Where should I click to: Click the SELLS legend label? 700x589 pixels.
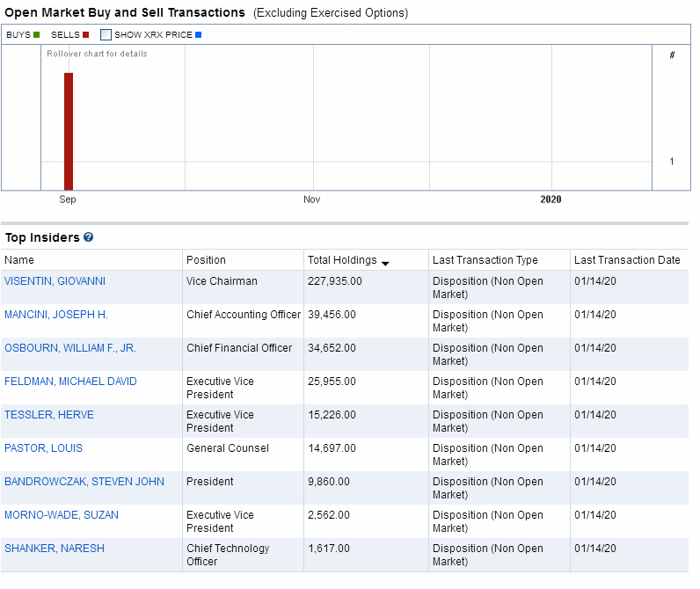tap(65, 35)
